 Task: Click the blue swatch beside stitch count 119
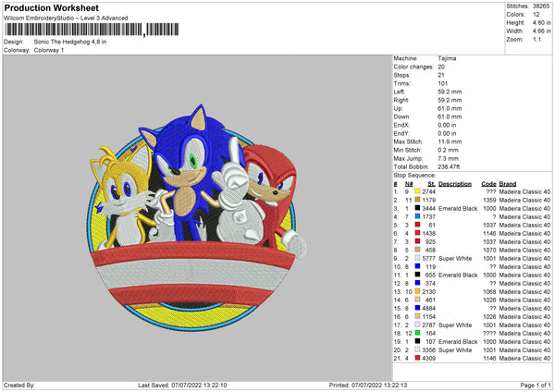click(417, 266)
